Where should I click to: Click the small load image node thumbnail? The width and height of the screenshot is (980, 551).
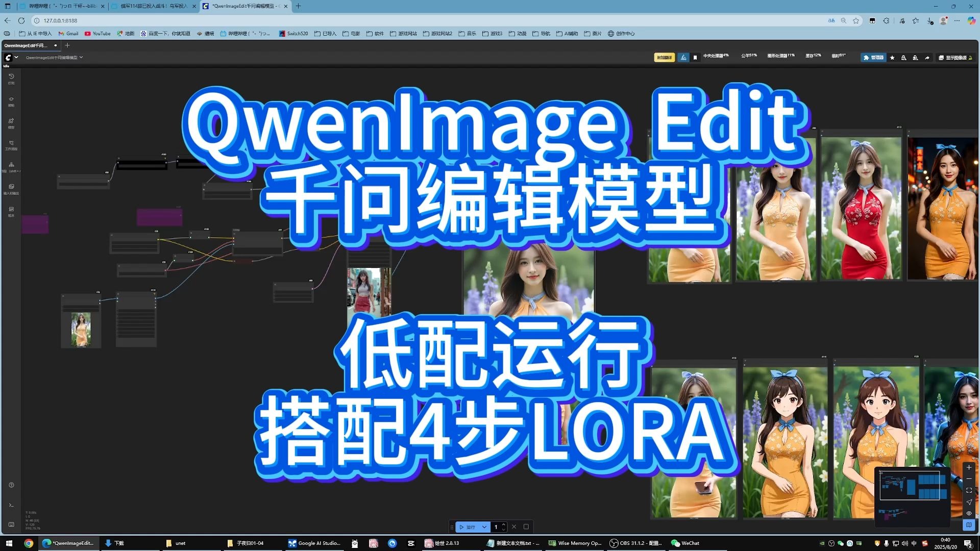click(x=81, y=330)
